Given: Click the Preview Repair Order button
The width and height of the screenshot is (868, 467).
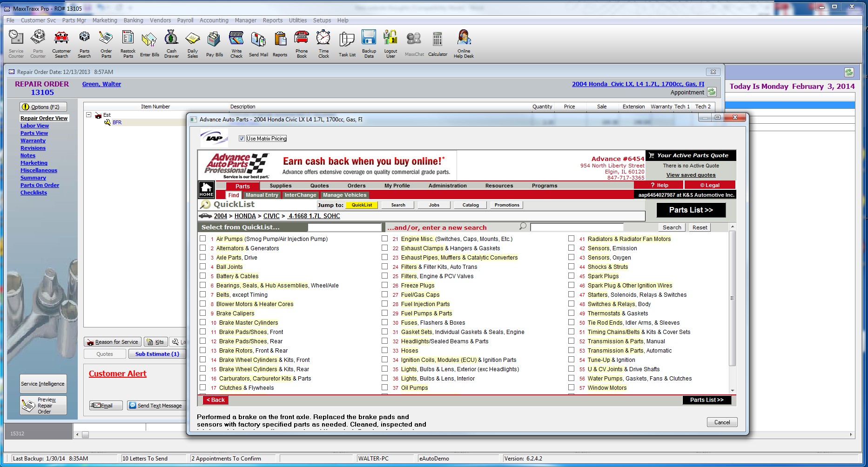Looking at the screenshot, I should [x=43, y=405].
